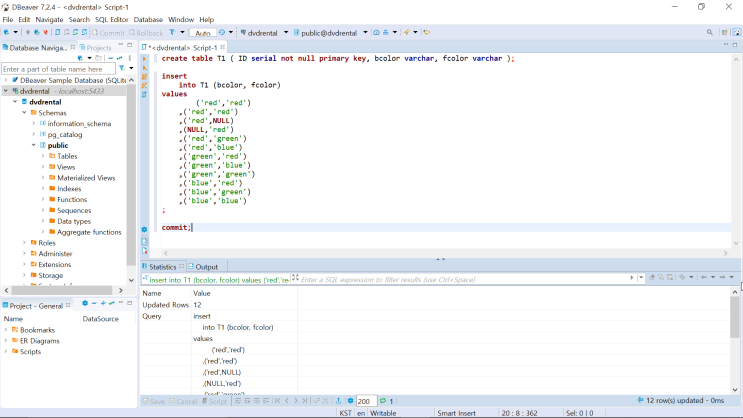The height and width of the screenshot is (418, 743).
Task: Click the plus icon in Project panel
Action: click(x=103, y=303)
